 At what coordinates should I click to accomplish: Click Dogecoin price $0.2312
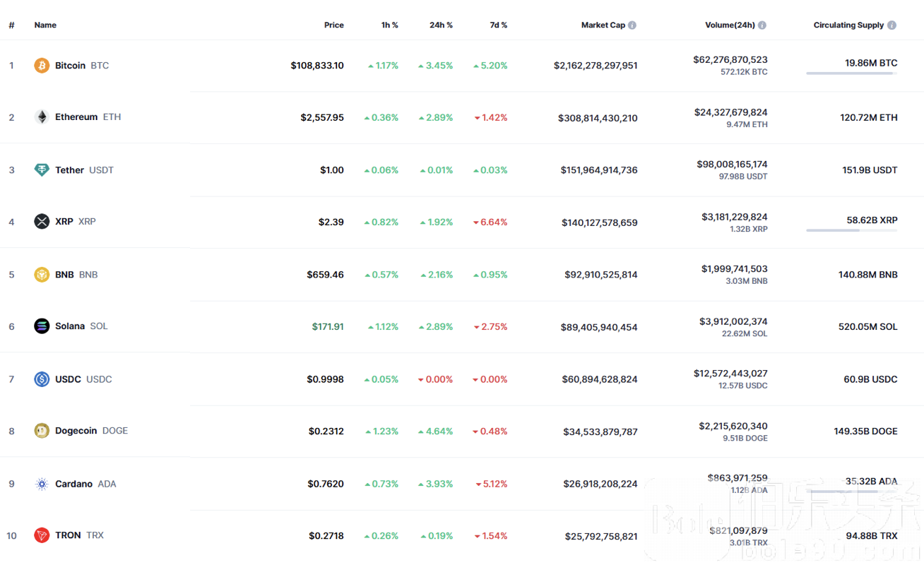click(326, 432)
